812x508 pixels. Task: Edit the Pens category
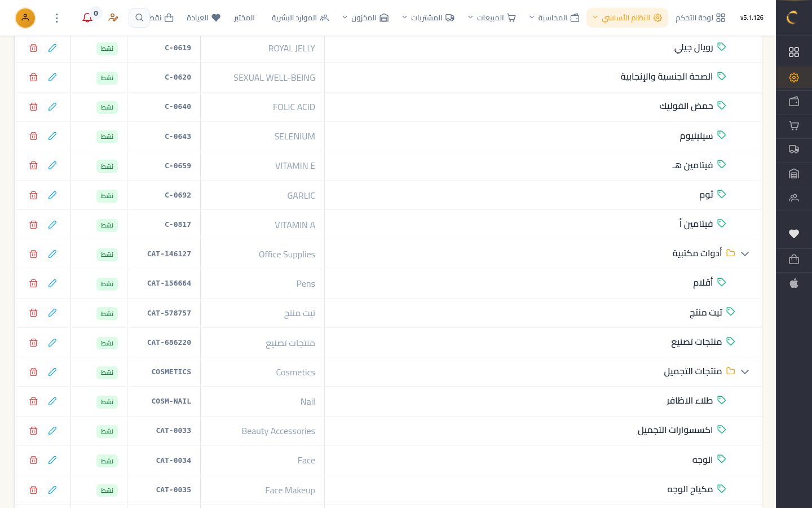52,283
